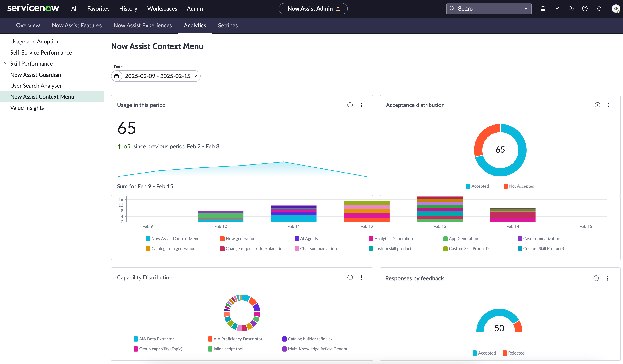The image size is (623, 364).
Task: Show info for Acceptance distribution
Action: tap(598, 105)
